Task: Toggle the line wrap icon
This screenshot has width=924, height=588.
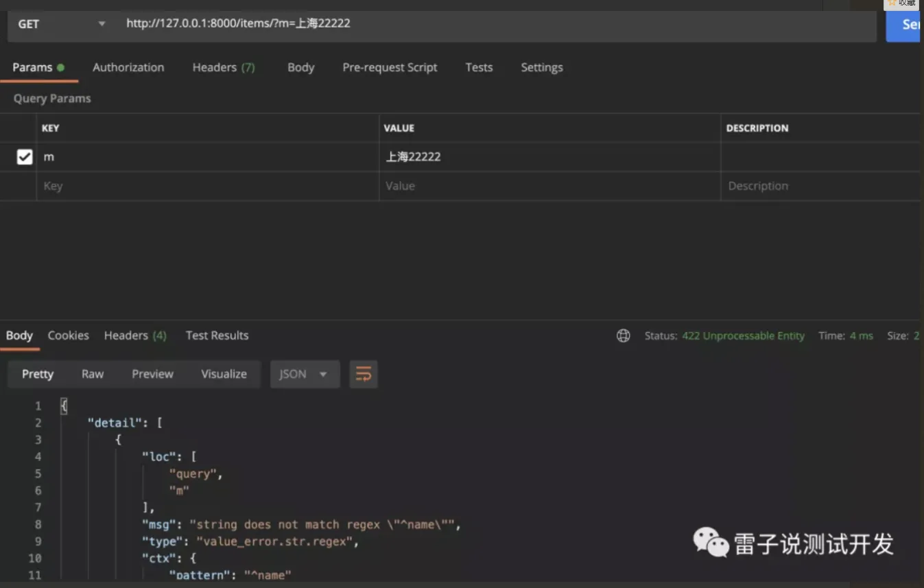Action: 364,374
